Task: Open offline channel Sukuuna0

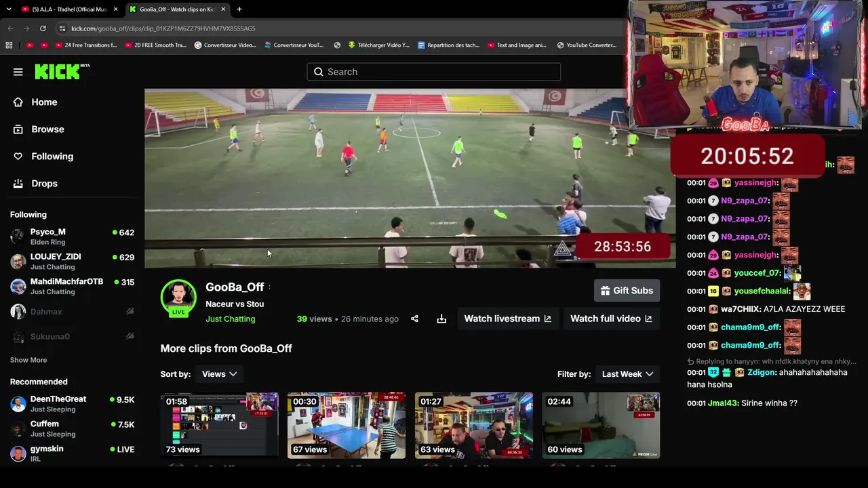Action: 73,337
